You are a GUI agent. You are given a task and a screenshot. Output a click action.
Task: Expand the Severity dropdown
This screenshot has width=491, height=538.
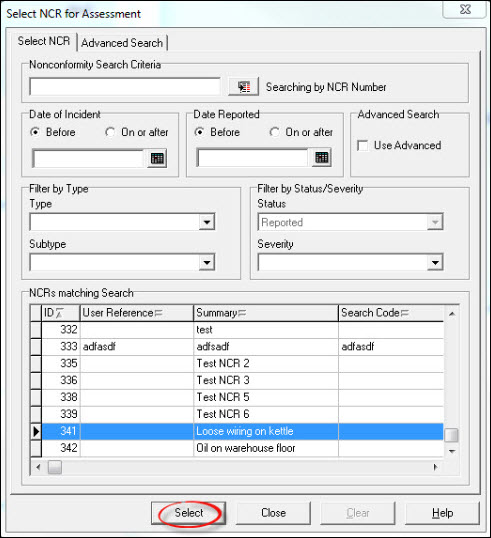(435, 262)
